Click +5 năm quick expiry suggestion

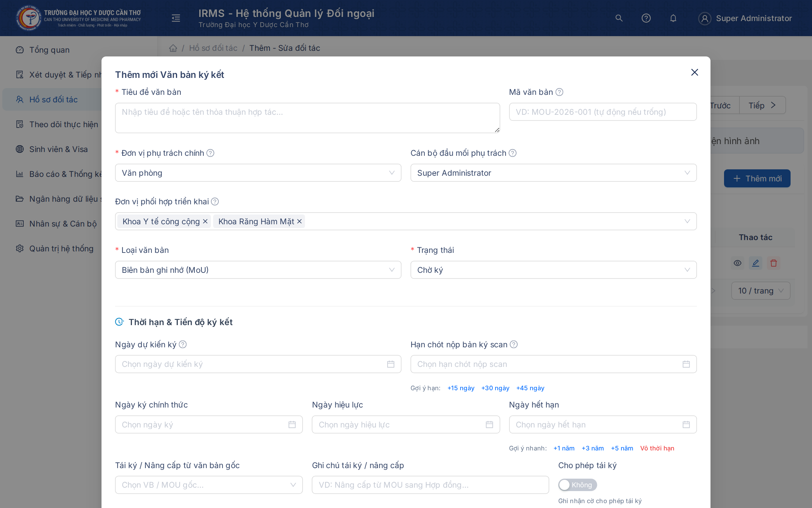(622, 448)
